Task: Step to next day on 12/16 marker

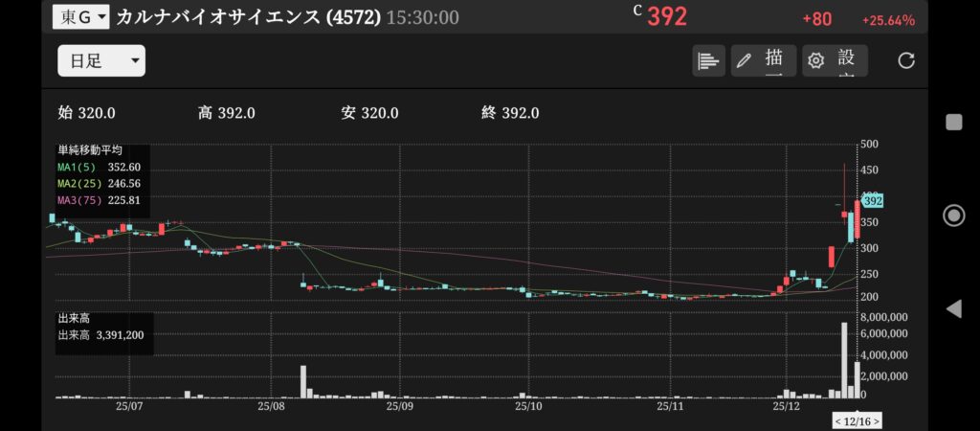Action: [x=876, y=421]
